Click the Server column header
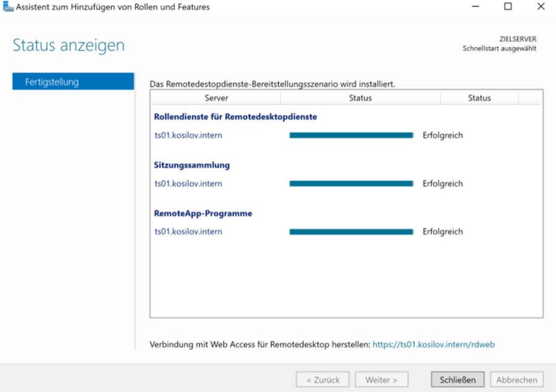 216,98
